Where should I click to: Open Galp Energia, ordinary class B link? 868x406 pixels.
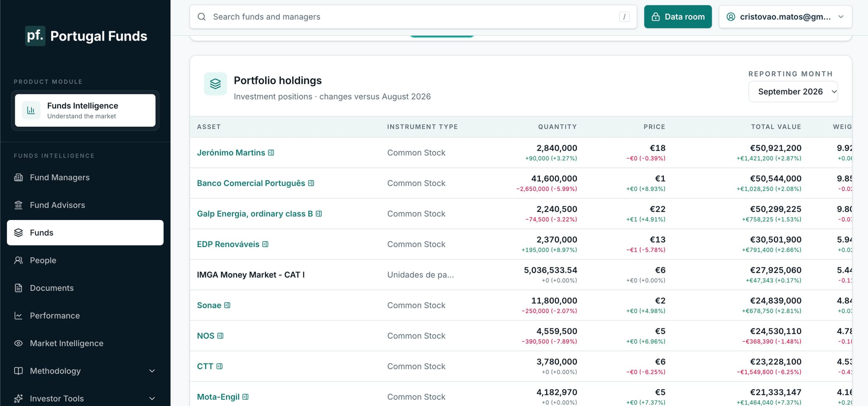[255, 214]
